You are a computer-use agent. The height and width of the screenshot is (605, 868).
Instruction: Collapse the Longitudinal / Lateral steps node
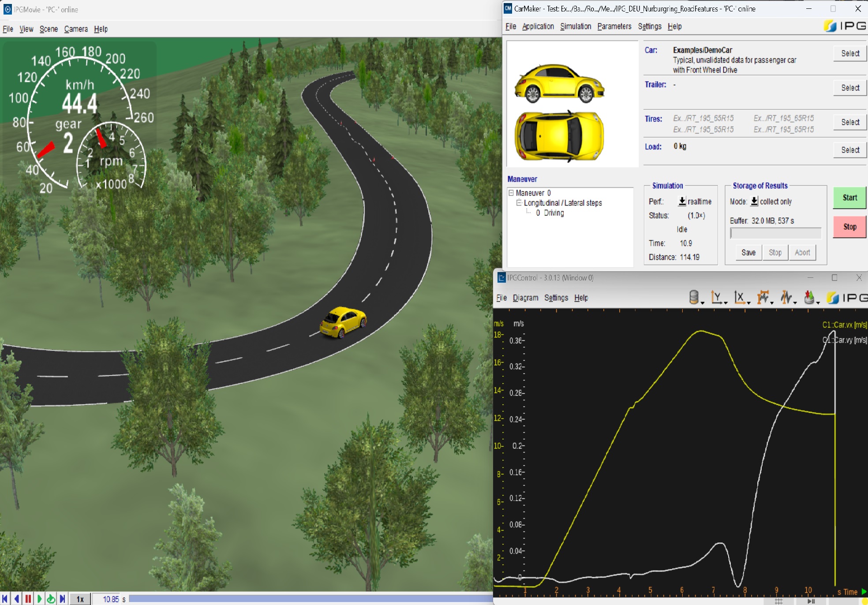[519, 203]
